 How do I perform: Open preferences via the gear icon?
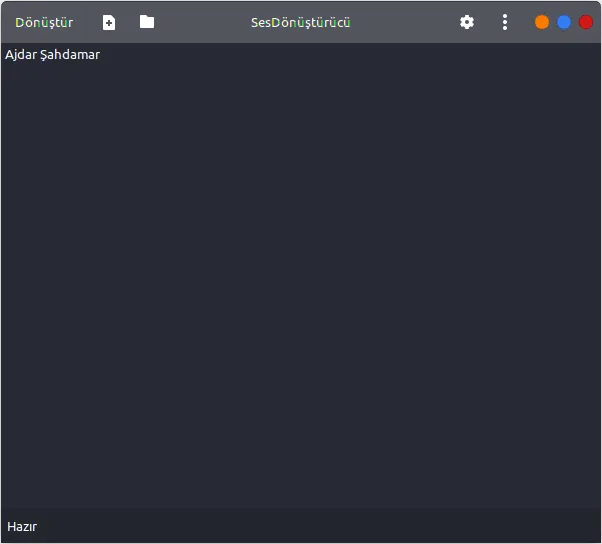click(467, 22)
